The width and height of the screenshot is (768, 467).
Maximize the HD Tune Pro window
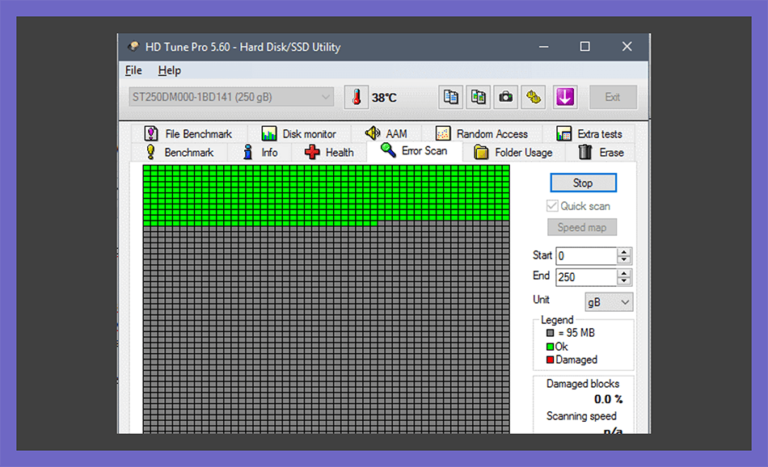[x=585, y=47]
